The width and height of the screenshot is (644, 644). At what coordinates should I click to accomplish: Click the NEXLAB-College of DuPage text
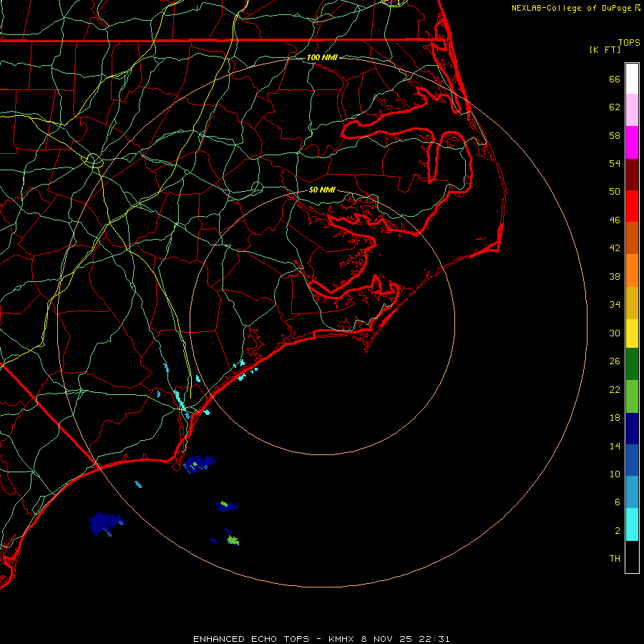coord(571,8)
